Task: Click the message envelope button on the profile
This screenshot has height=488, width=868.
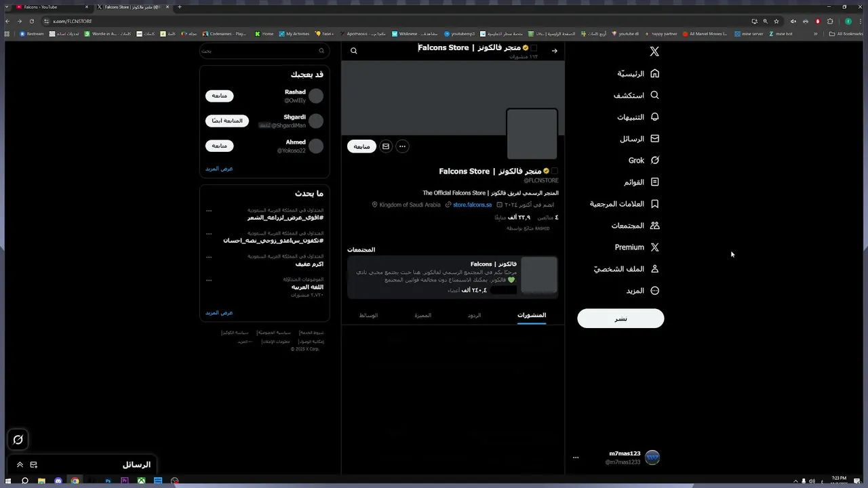Action: pos(386,146)
